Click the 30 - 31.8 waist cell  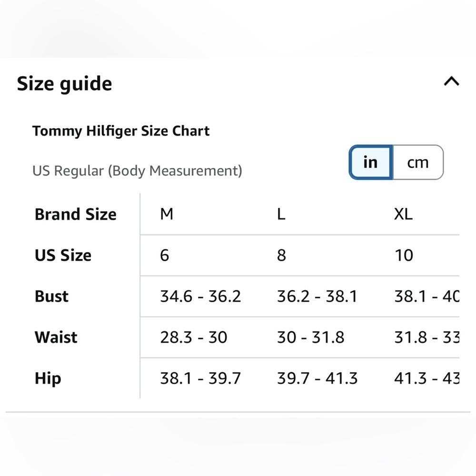click(x=310, y=337)
